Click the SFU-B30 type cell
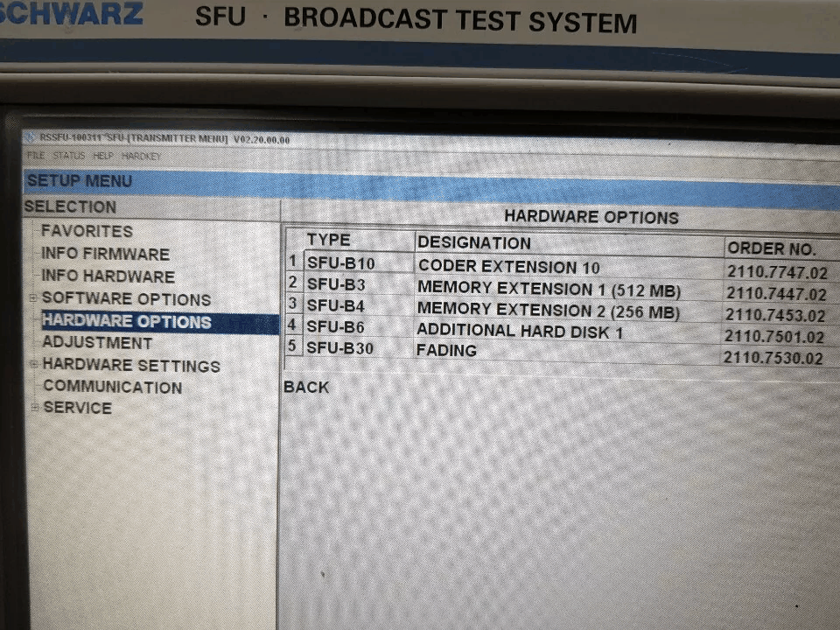The height and width of the screenshot is (630, 840). point(359,348)
